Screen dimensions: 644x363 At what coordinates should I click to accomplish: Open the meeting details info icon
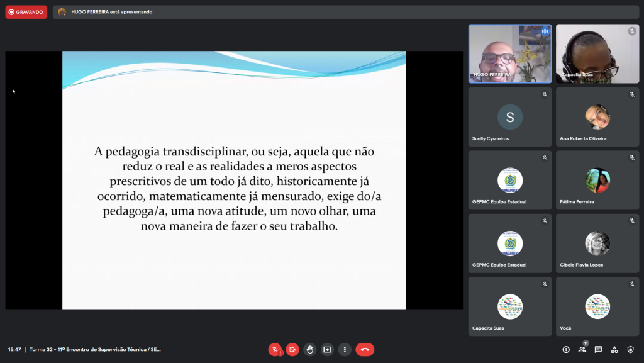[x=566, y=349]
